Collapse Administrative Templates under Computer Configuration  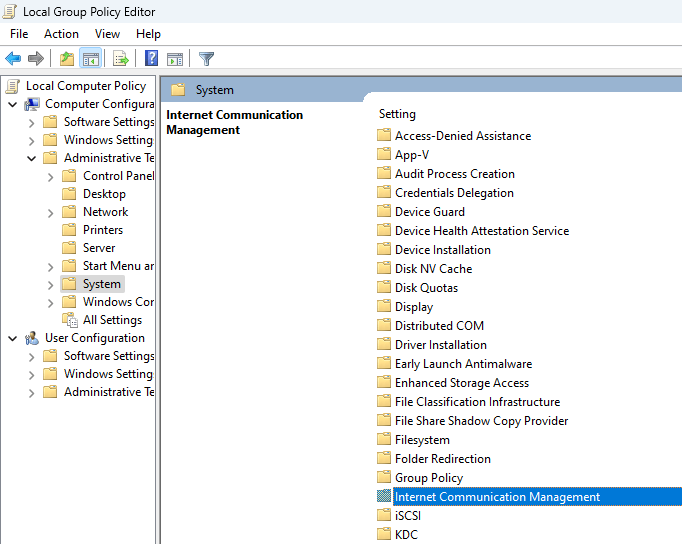click(31, 158)
